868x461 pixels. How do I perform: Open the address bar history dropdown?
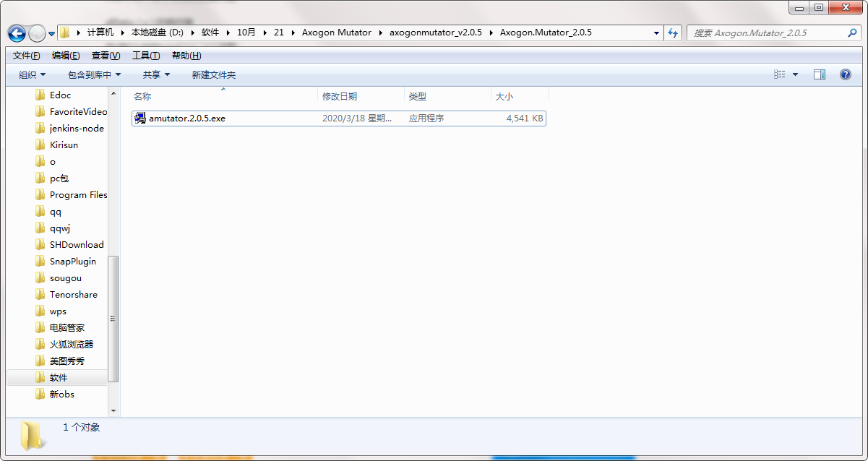click(656, 33)
